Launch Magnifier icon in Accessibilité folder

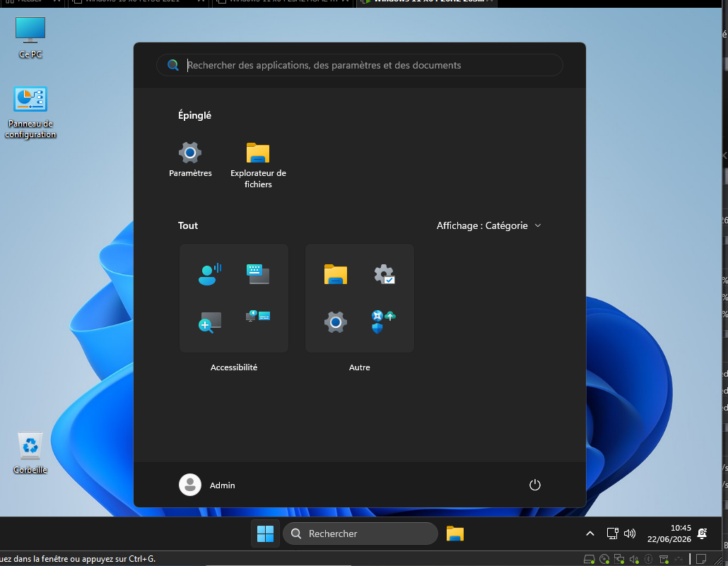point(210,322)
